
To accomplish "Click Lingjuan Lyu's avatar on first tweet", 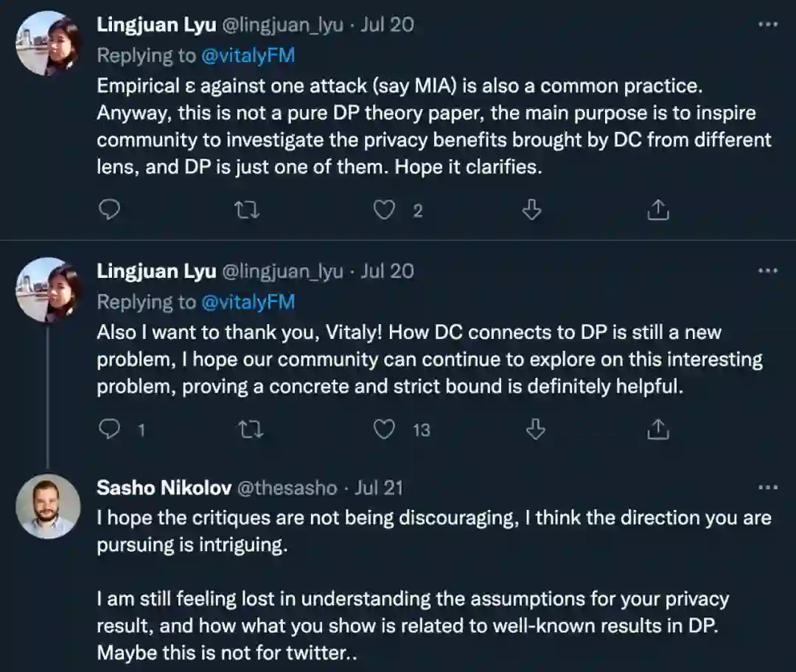I will pyautogui.click(x=48, y=43).
